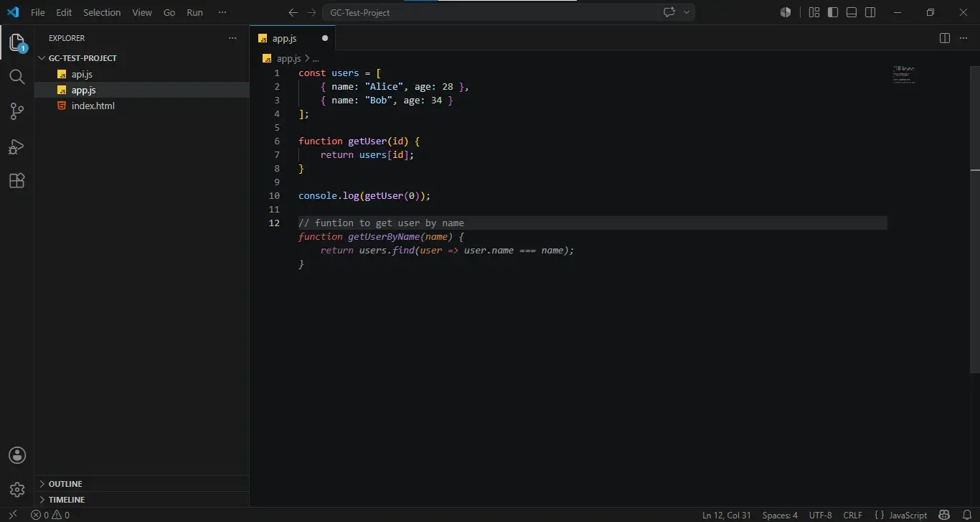Open the Manage gear icon
The image size is (980, 522).
[17, 490]
